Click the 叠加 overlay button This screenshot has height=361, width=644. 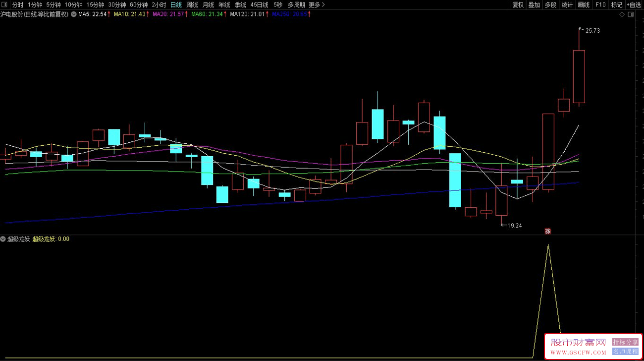(x=534, y=4)
